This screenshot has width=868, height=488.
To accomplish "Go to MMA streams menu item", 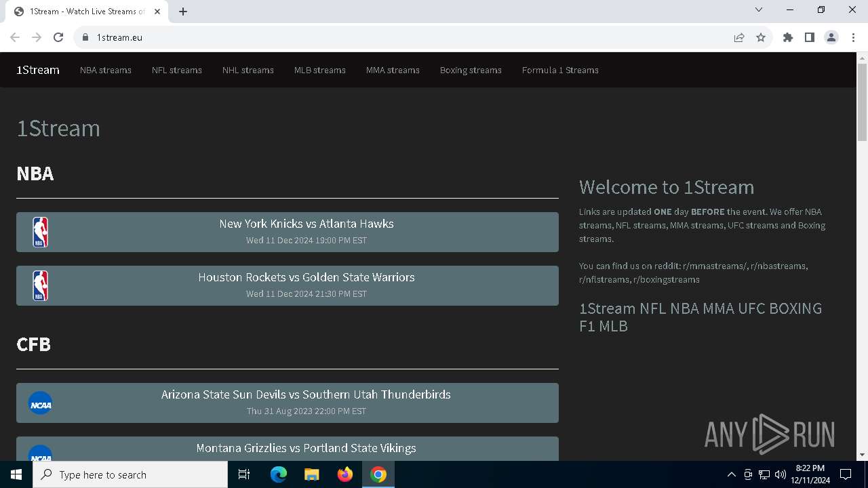I will [x=393, y=70].
